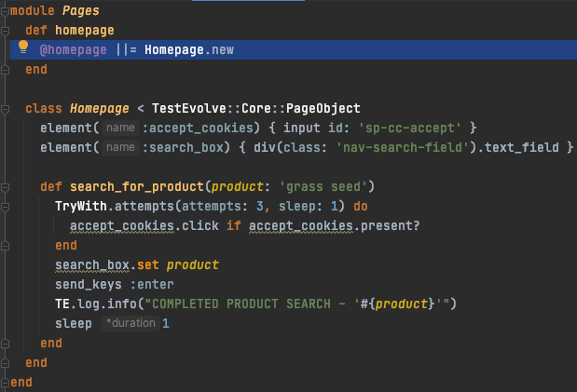Click 'TE' in 'TE.log.info'
The image size is (577, 392).
pyautogui.click(x=62, y=304)
